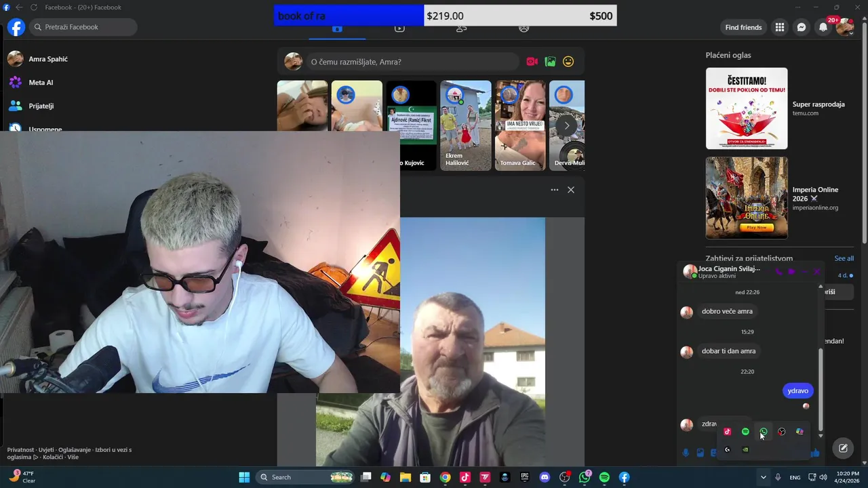This screenshot has width=868, height=488.
Task: Show next stories with arrow button
Action: tap(567, 125)
